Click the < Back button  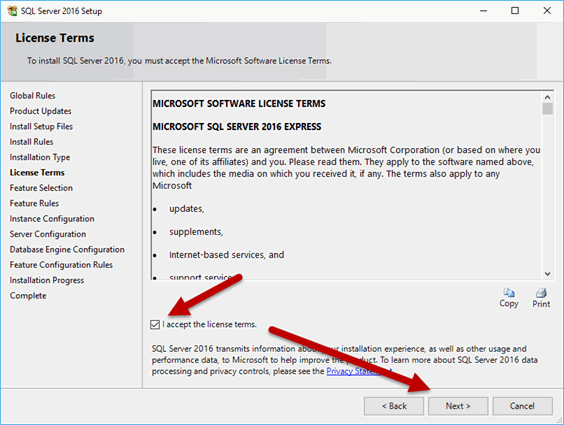394,406
